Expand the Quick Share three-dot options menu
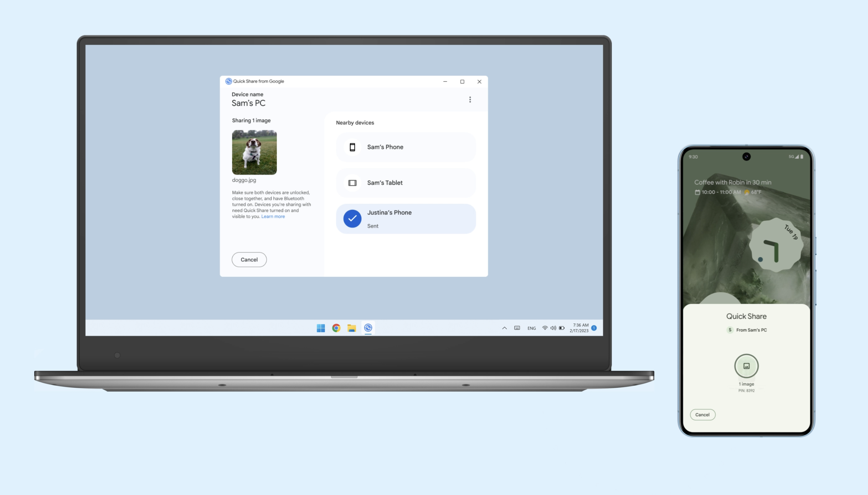The width and height of the screenshot is (868, 495). [470, 99]
